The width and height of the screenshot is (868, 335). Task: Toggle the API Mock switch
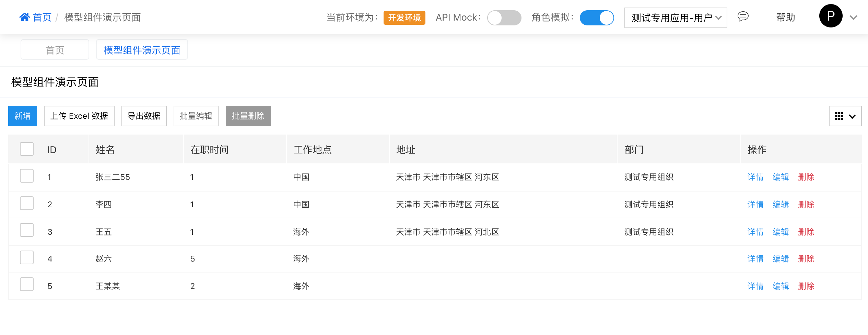[504, 18]
